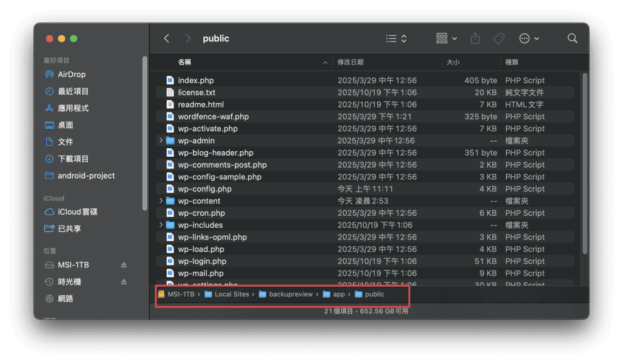Click the file list vertical scrollbar
623x364 pixels.
tap(585, 164)
